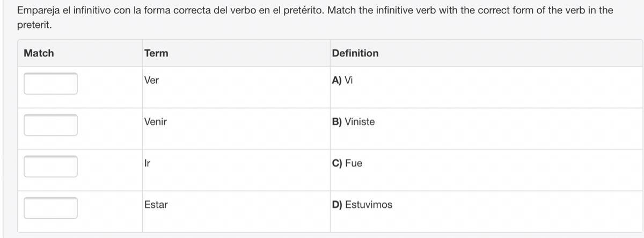Click the definition word Fue
This screenshot has width=644, height=238.
coord(354,163)
